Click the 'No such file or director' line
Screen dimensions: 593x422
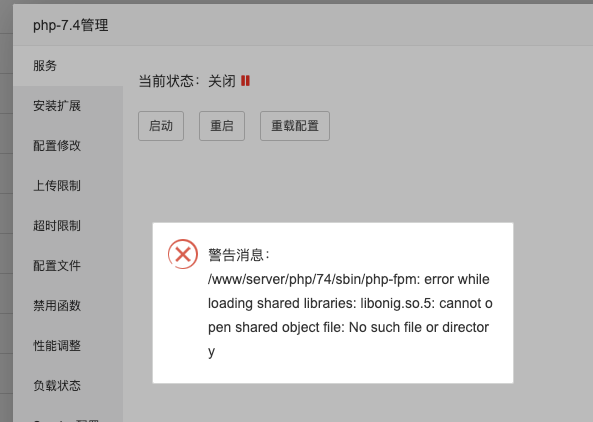point(348,327)
